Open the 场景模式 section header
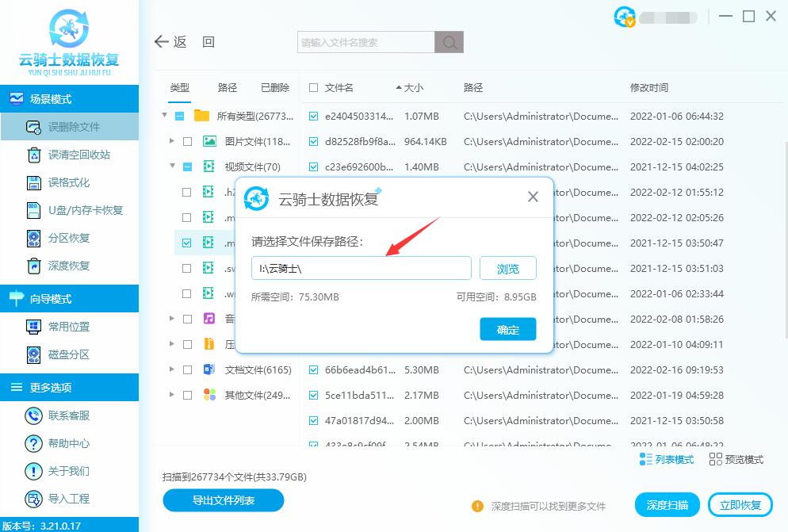 coord(69,98)
